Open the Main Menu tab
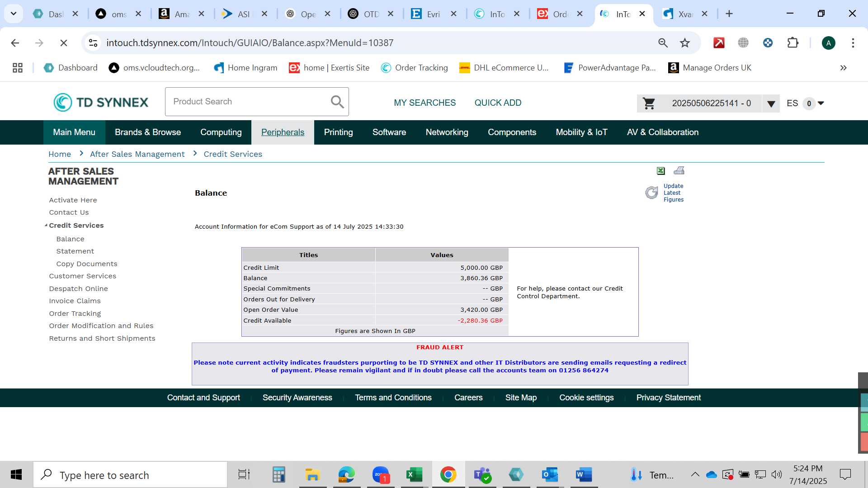This screenshot has width=868, height=488. click(74, 132)
